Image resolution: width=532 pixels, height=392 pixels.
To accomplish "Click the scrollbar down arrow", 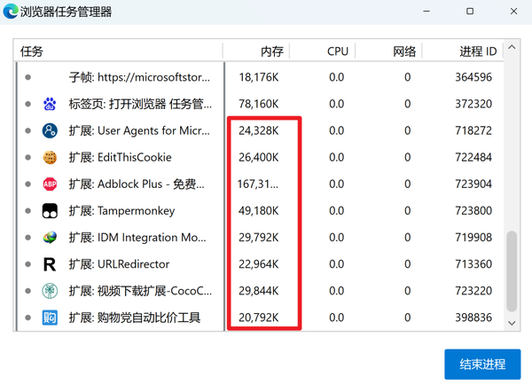I will click(512, 323).
